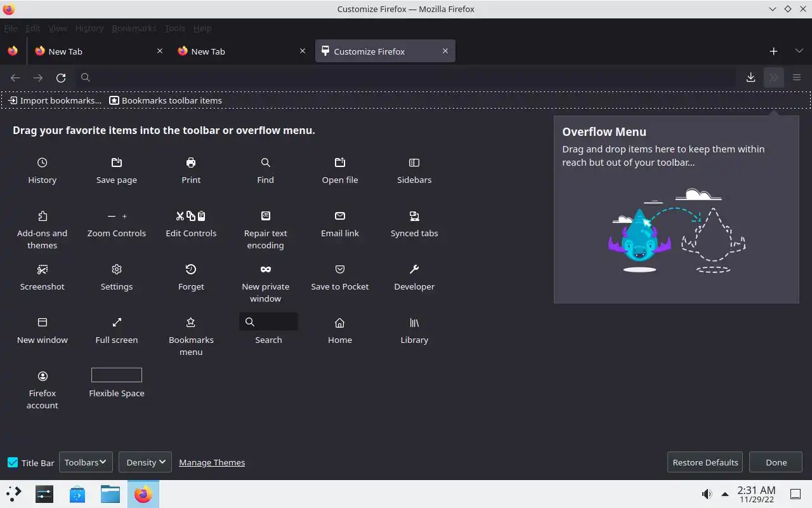The height and width of the screenshot is (508, 812).
Task: Click the address bar field
Action: click(406, 77)
